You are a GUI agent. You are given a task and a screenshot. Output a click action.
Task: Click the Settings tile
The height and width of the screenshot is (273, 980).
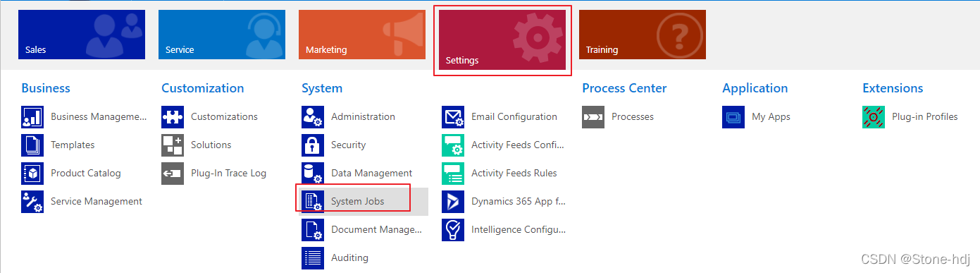[x=502, y=40]
